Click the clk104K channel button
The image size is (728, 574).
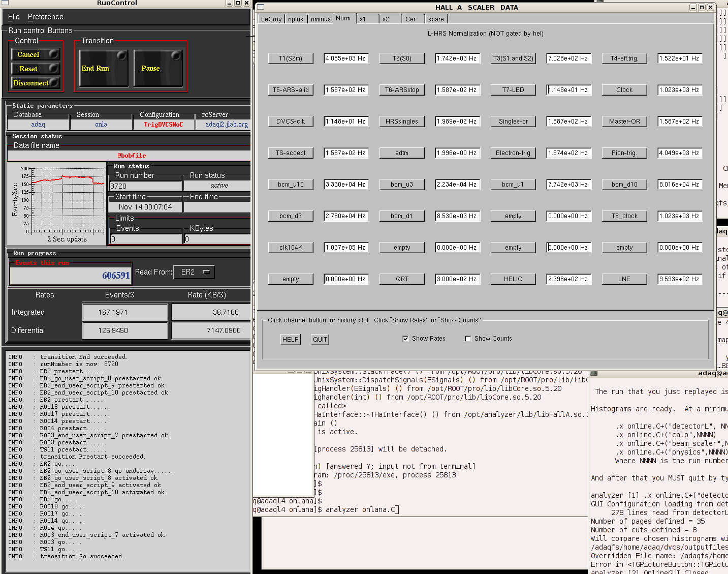point(291,248)
